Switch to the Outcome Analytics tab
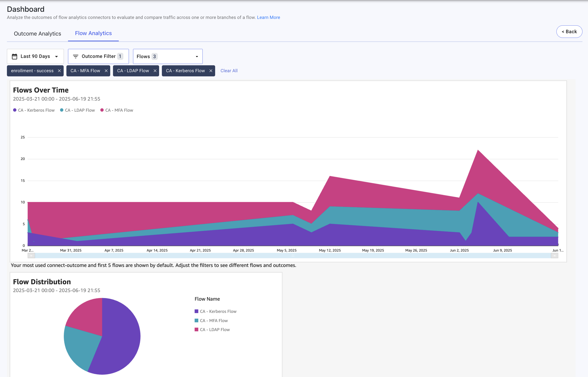 pyautogui.click(x=37, y=34)
